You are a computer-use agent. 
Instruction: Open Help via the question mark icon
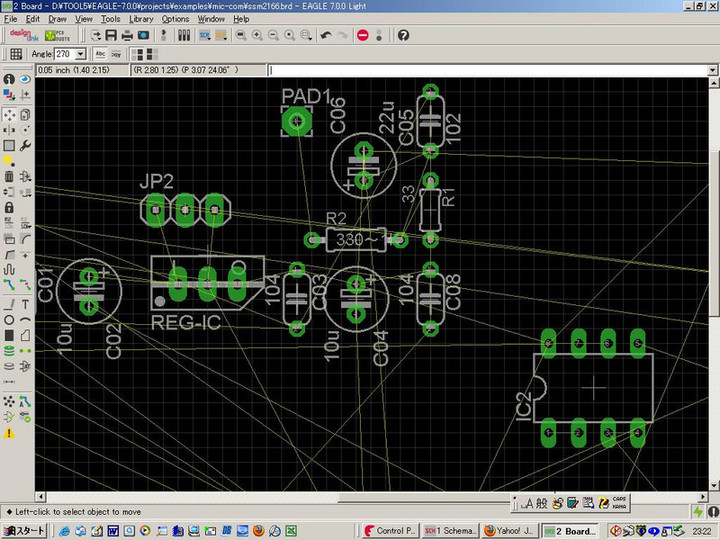(403, 35)
